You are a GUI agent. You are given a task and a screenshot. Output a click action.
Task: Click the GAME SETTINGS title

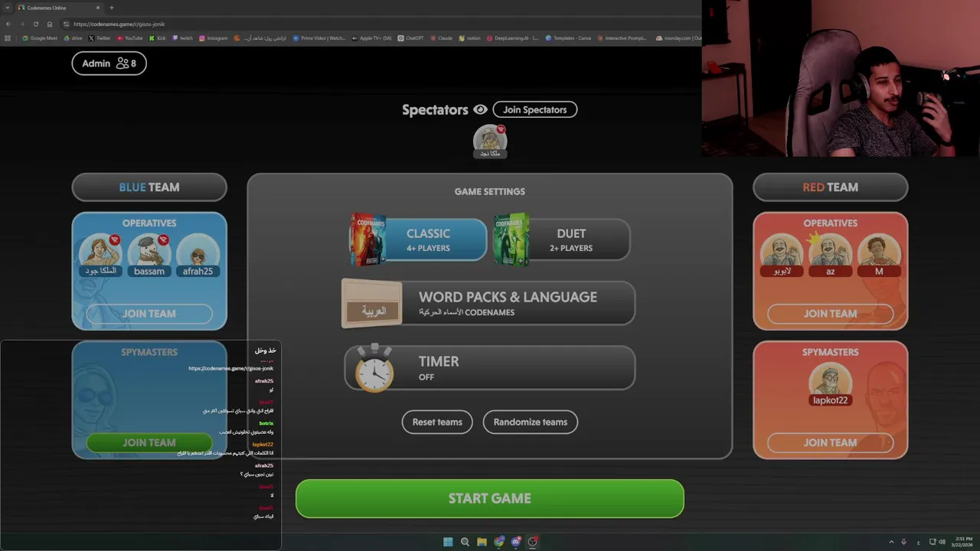(x=490, y=191)
